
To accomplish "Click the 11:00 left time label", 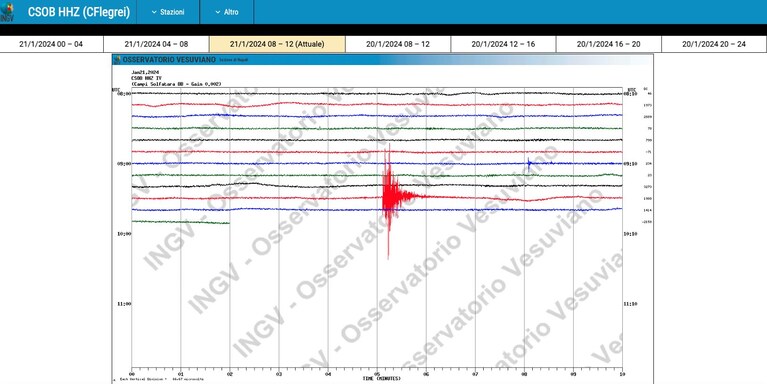I will click(124, 304).
